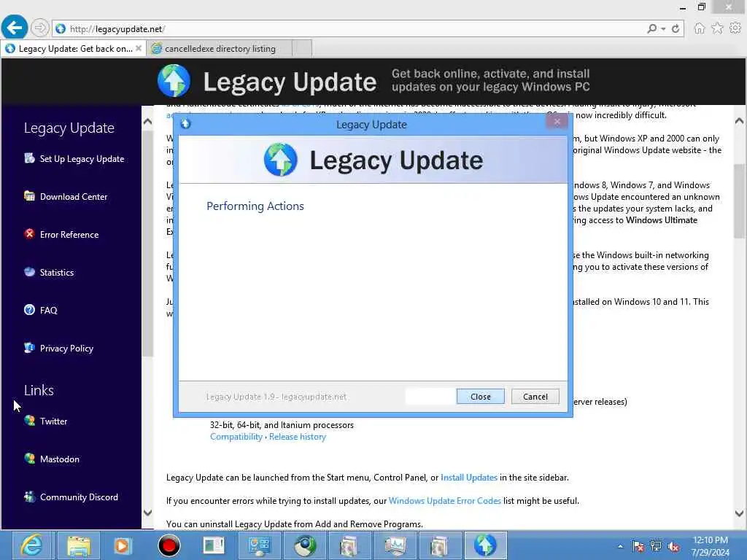Screen dimensions: 747x560
Task: Open Windows Update Error Codes link
Action: pos(445,501)
